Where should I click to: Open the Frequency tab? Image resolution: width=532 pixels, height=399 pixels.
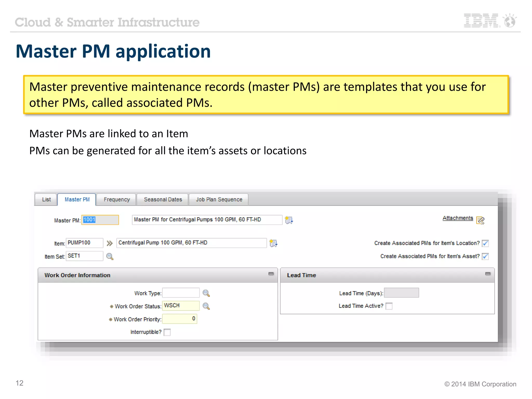[117, 199]
